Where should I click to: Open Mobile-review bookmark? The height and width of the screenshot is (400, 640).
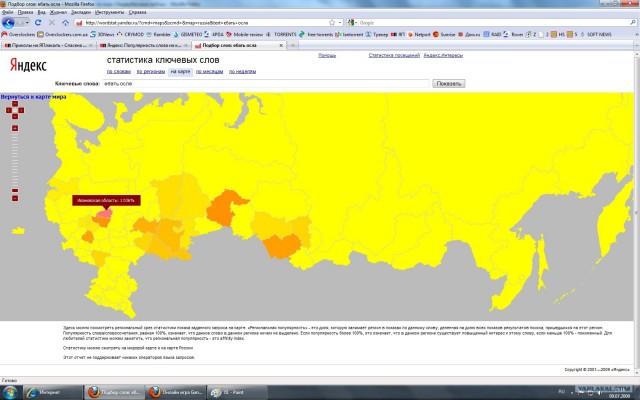coord(245,34)
